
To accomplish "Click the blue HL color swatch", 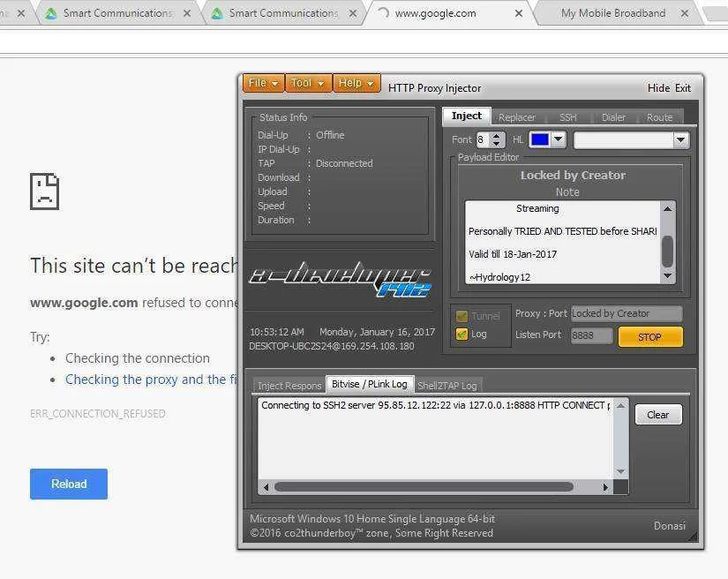I will (x=539, y=139).
